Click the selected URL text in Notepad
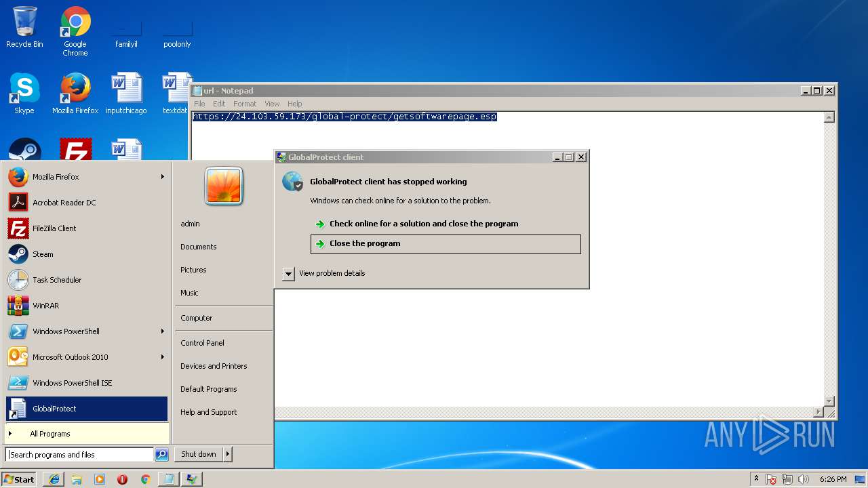The height and width of the screenshot is (488, 868). point(344,117)
